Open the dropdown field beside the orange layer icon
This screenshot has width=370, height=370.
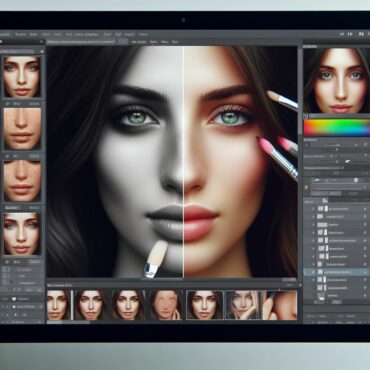pyautogui.click(x=337, y=189)
